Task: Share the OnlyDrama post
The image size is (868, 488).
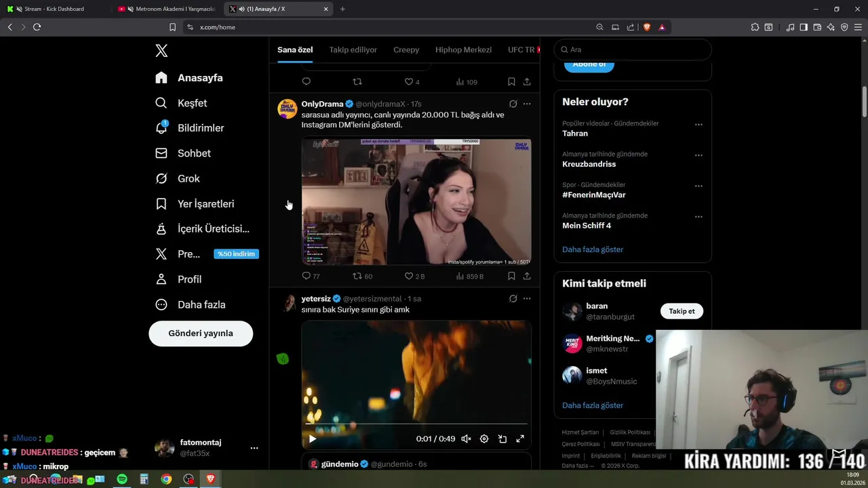Action: tap(527, 276)
